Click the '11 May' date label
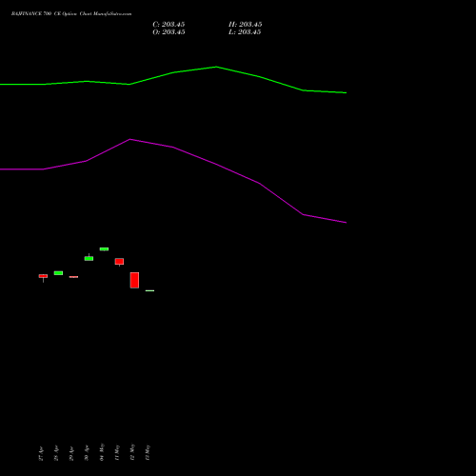 [x=117, y=453]
